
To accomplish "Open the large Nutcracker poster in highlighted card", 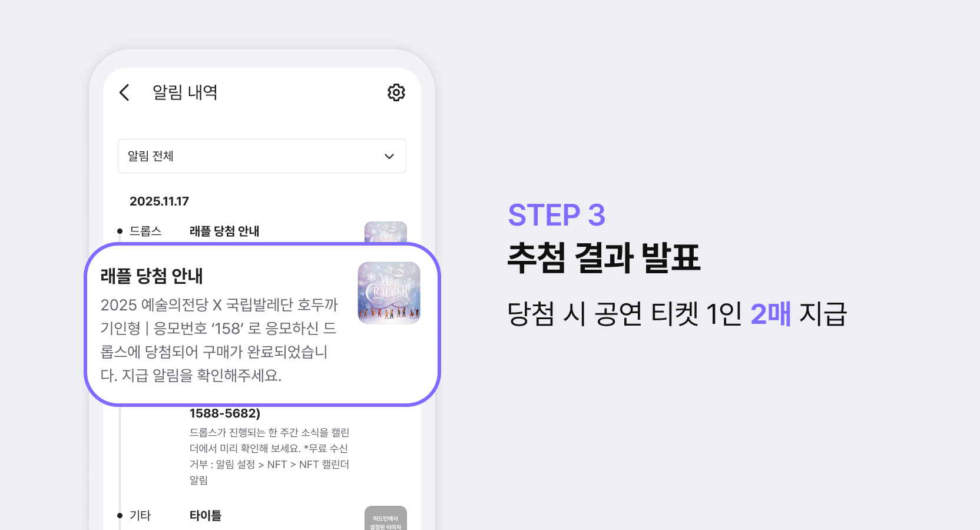I will 389,293.
